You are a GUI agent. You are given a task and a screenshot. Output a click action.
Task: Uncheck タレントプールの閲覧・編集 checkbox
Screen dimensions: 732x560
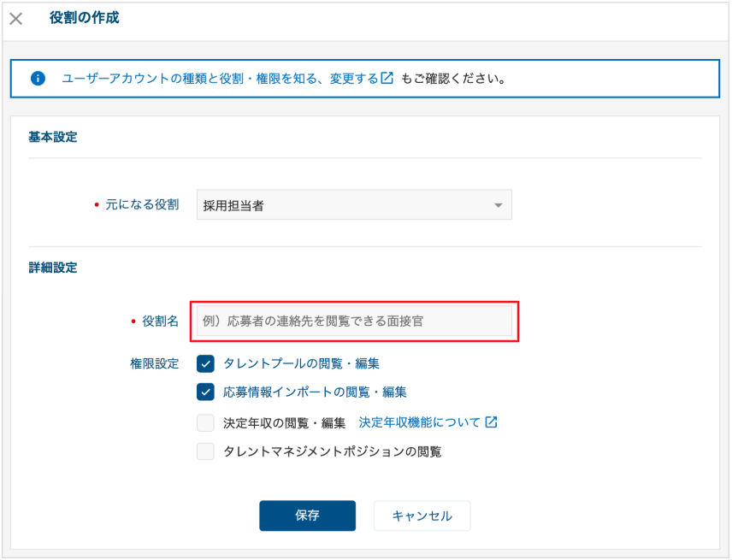(x=205, y=363)
